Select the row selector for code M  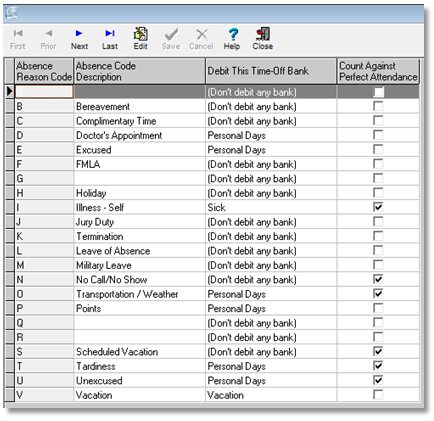coord(10,265)
